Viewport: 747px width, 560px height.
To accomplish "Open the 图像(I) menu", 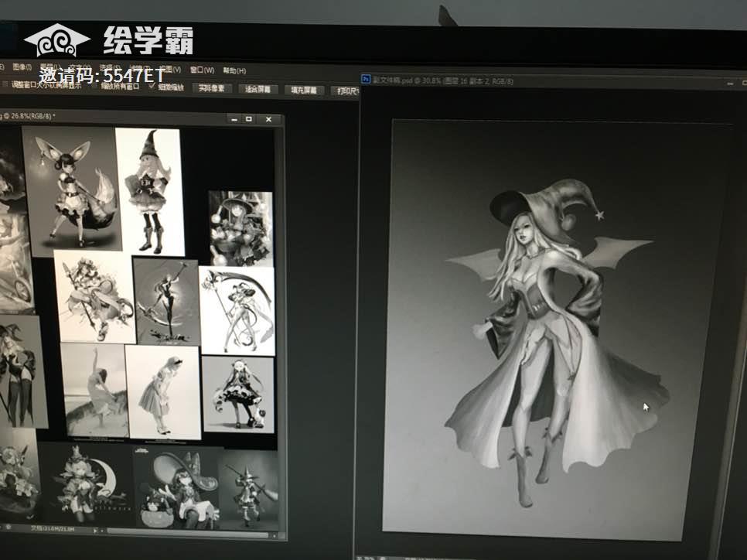I will click(22, 67).
